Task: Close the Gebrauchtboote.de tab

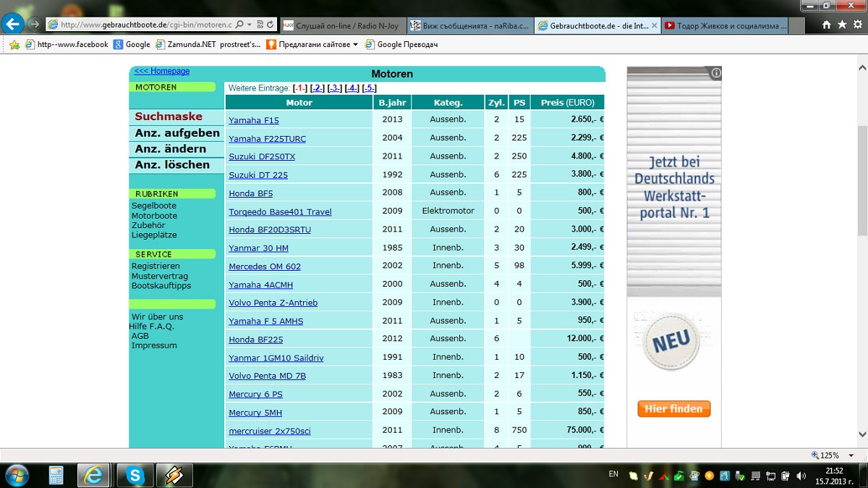Action: (655, 25)
